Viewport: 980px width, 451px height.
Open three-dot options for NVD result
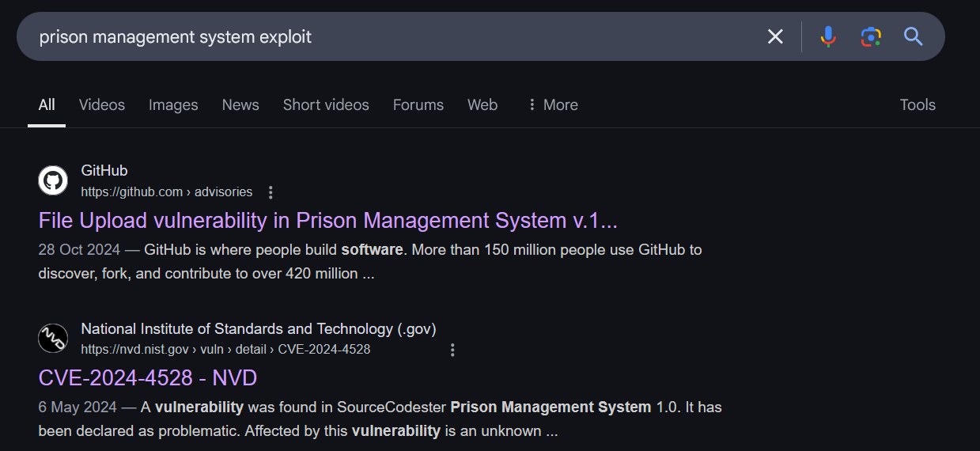point(452,350)
